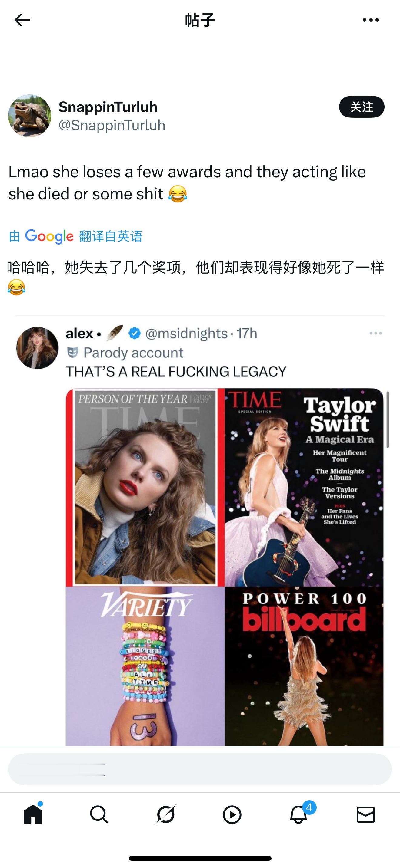
Task: Tap the blue verified badge on alex
Action: 135,333
